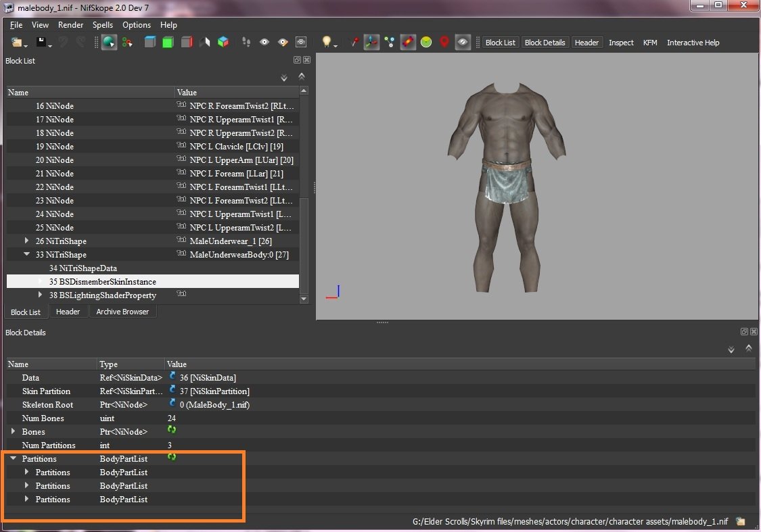
Task: Toggle the red diagonal collision display button
Action: [408, 42]
